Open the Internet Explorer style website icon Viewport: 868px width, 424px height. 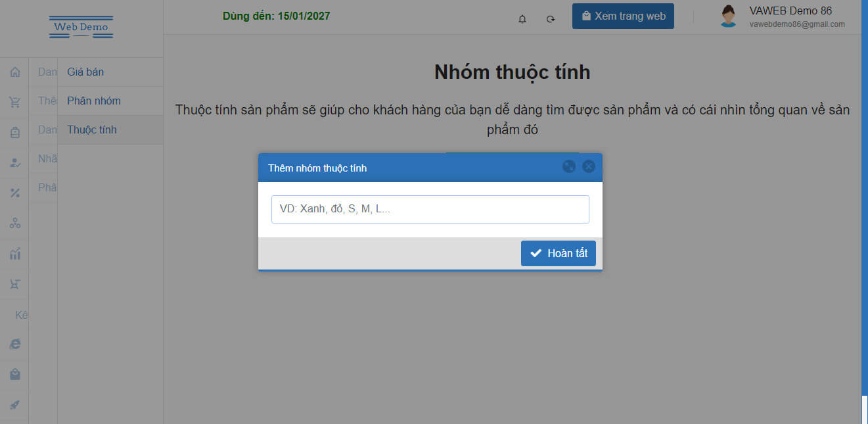(x=14, y=344)
